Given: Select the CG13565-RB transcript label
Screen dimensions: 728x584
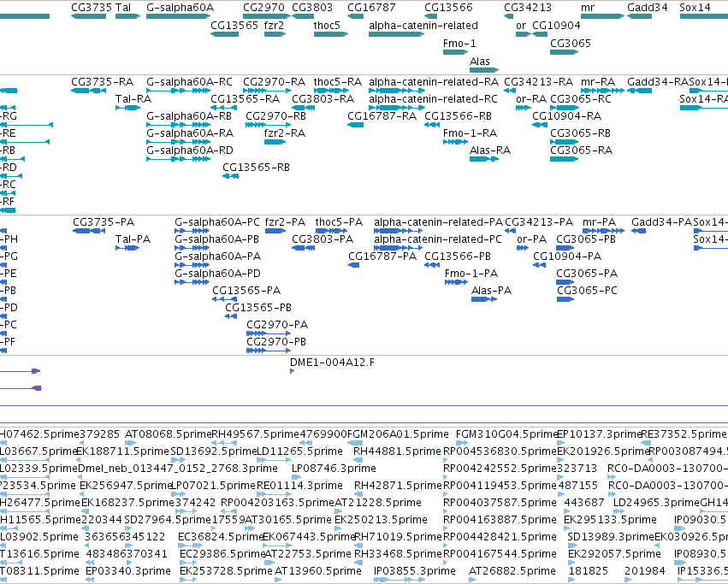Looking at the screenshot, I should click(x=257, y=167).
